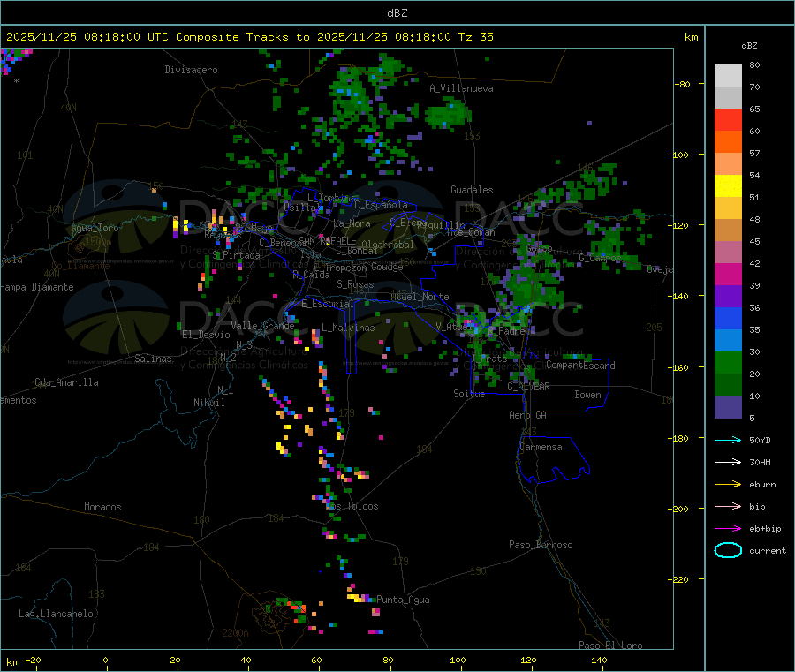The width and height of the screenshot is (795, 672).
Task: Click the A_Villanueva map label
Action: 461,88
